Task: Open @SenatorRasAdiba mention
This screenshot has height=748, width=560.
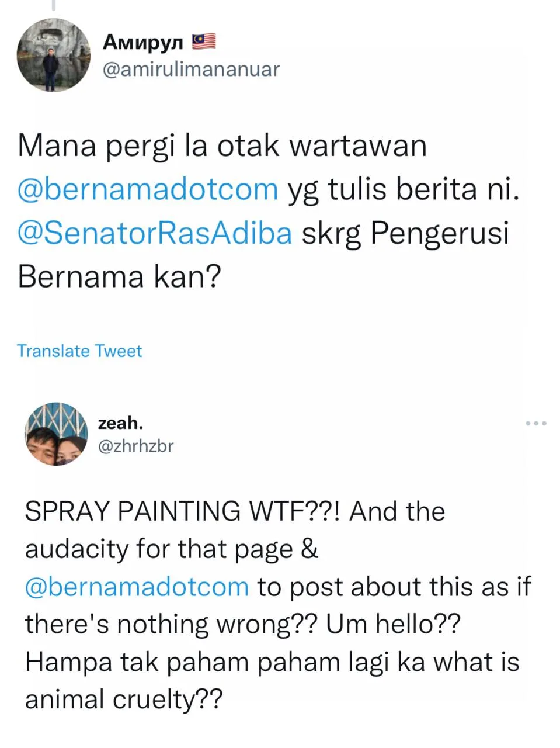Action: [155, 233]
